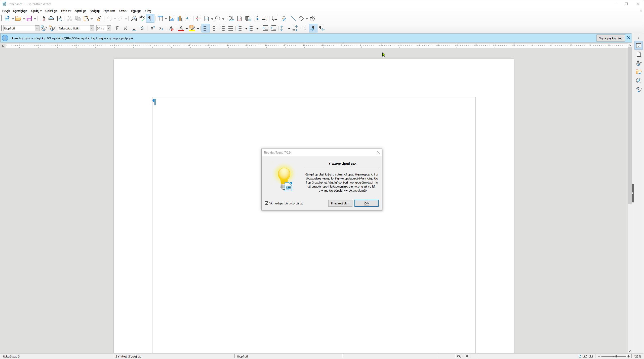Toggle Italic formatting

pyautogui.click(x=126, y=28)
